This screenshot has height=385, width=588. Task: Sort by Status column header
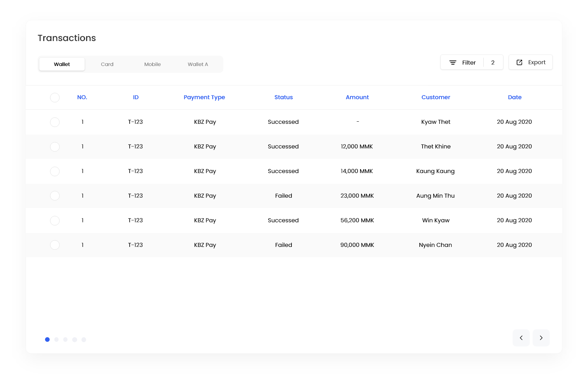tap(284, 97)
